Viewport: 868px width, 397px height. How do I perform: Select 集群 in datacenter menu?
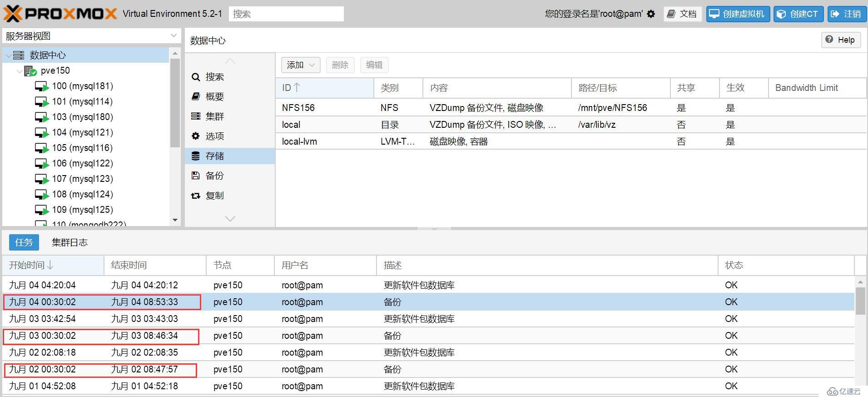coord(230,116)
